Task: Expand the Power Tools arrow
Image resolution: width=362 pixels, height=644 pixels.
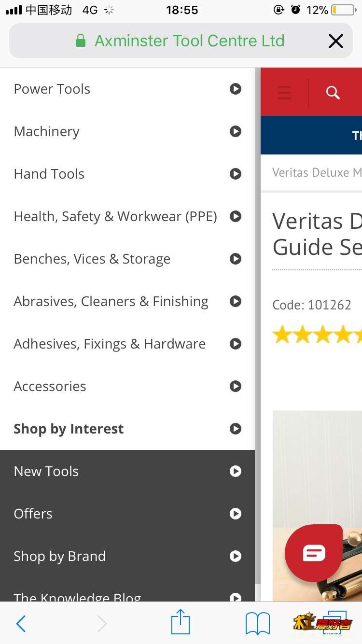Action: pos(236,89)
